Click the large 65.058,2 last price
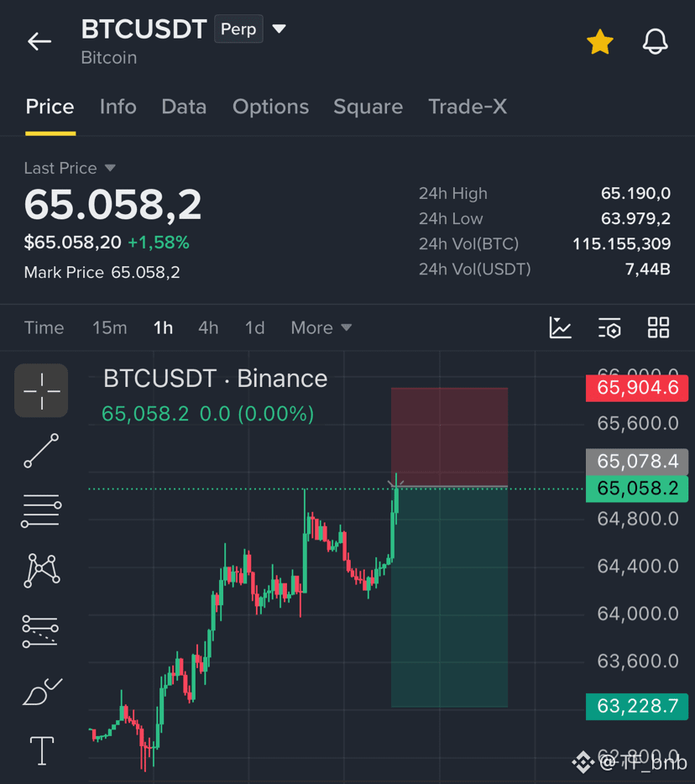This screenshot has width=695, height=784. [113, 205]
